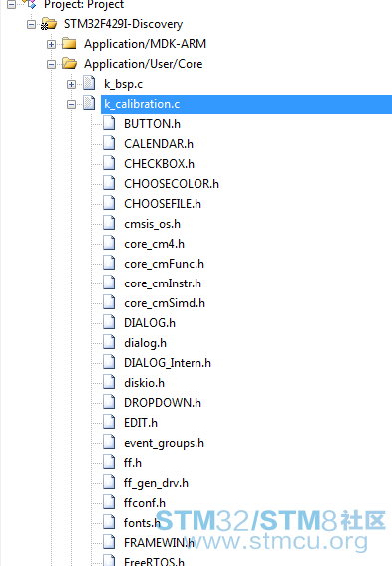Click the CHOOSECOLOR.h header file icon
Screen dimensions: 392x566
click(109, 183)
